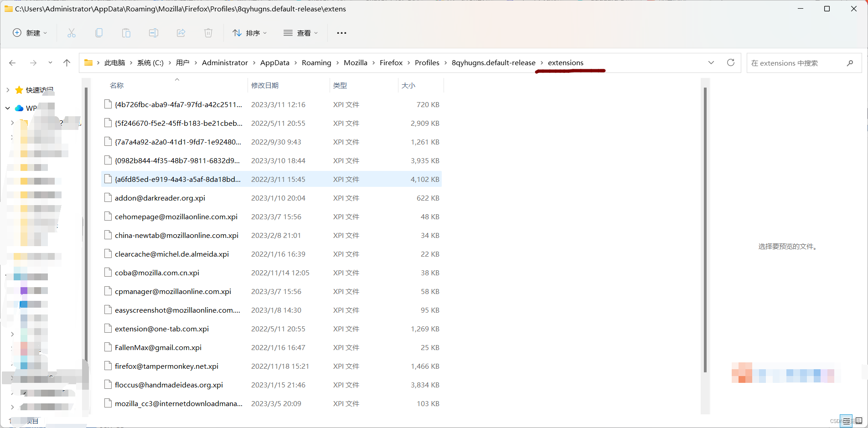Open the three-dot more options menu
The height and width of the screenshot is (428, 868).
point(341,33)
